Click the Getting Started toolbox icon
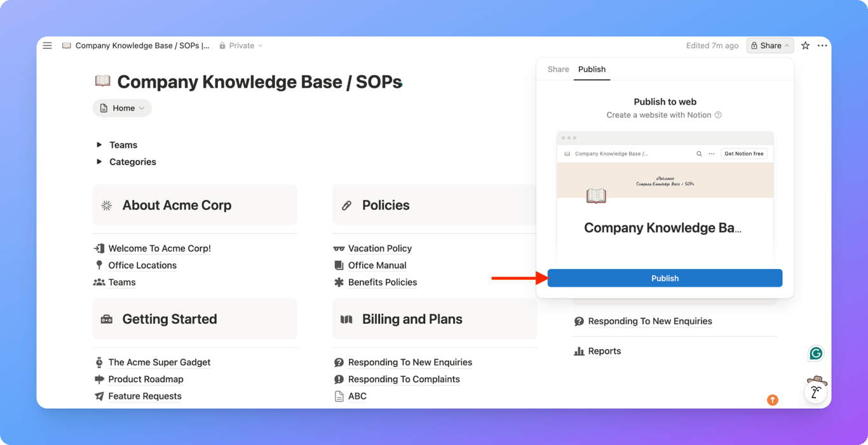Viewport: 868px width, 445px height. point(107,319)
